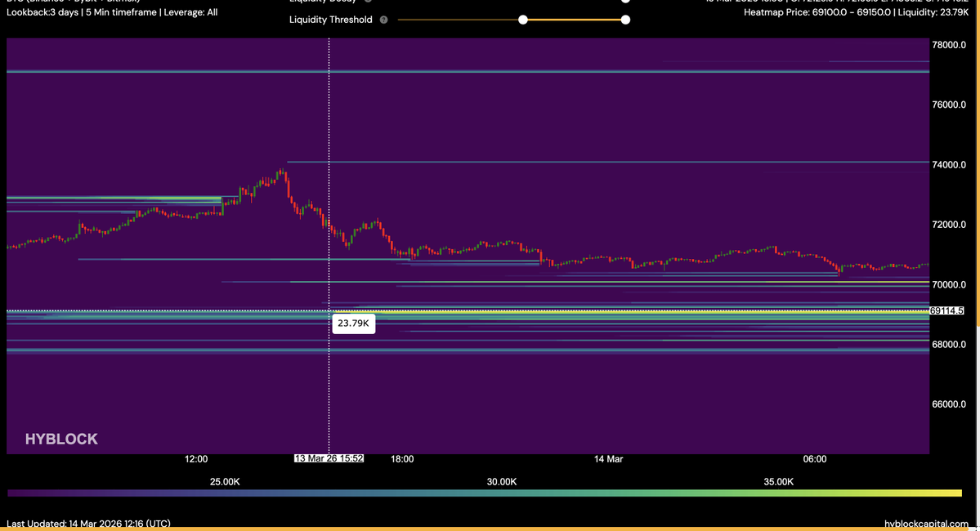Select the upper Liquidity Threshold slider handle
Screen dimensions: 980x531
pyautogui.click(x=625, y=20)
